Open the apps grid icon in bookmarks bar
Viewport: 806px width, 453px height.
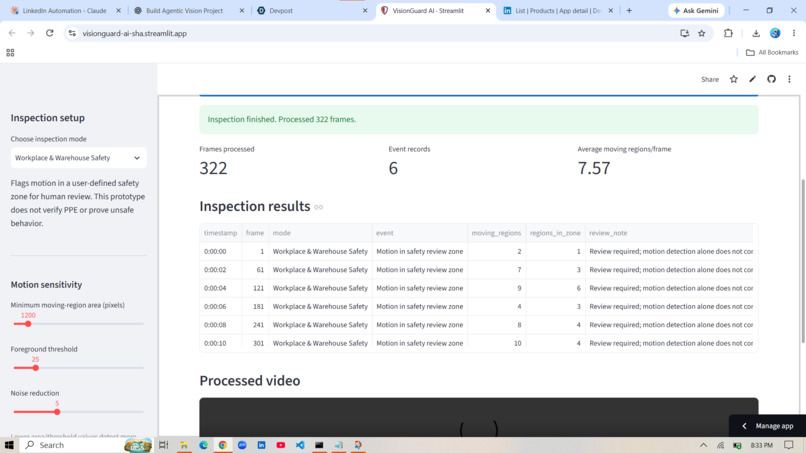[10, 52]
